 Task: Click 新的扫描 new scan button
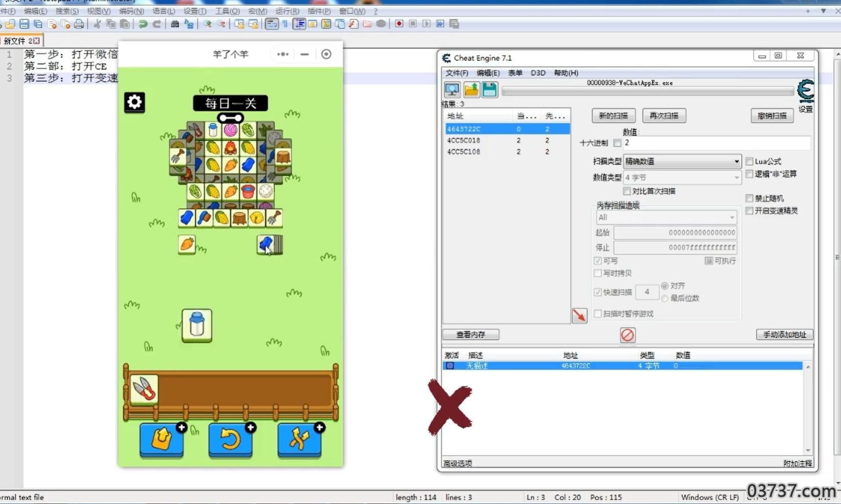pyautogui.click(x=613, y=116)
